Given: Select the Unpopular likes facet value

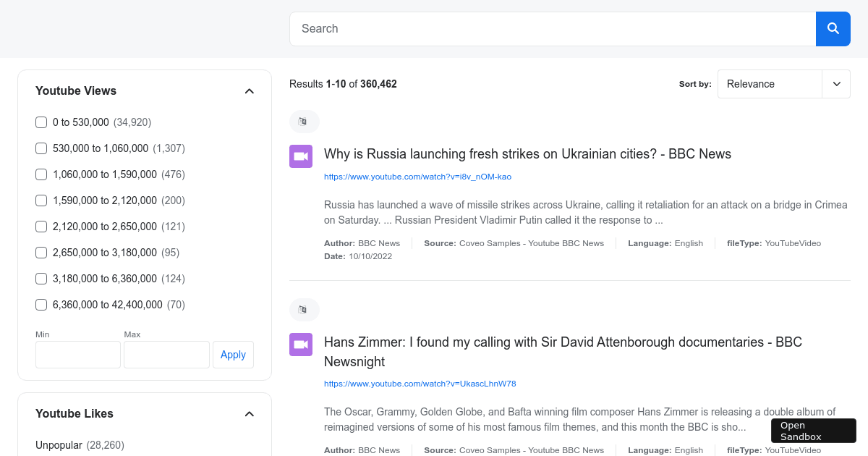Looking at the screenshot, I should [59, 445].
